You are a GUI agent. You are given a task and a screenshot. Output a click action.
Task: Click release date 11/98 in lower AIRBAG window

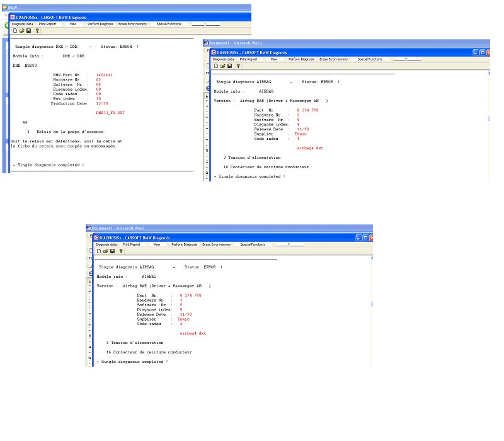coord(186,314)
